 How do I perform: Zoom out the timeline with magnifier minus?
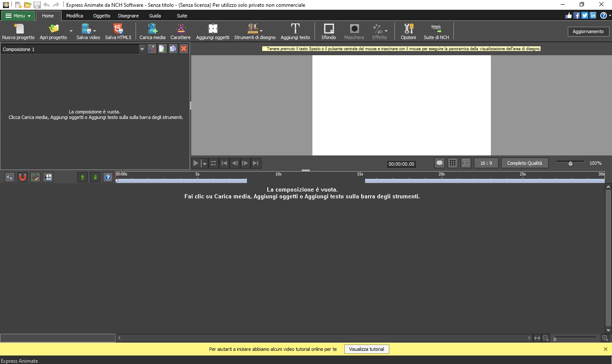click(x=546, y=338)
